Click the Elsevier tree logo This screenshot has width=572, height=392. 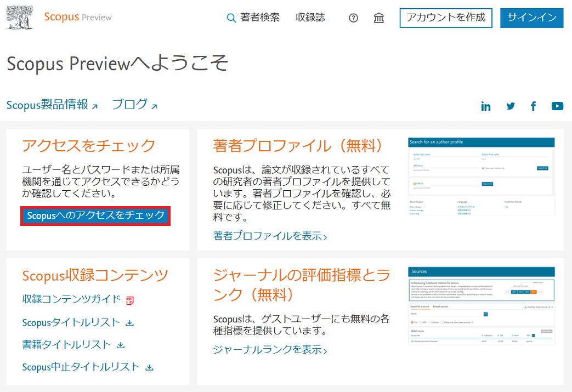[20, 17]
